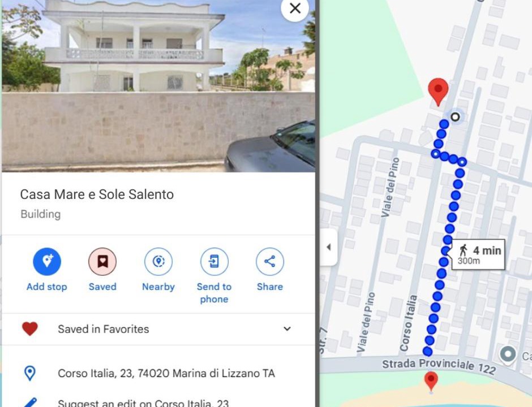Click the red Favorites heart icon
Screen dimensions: 532x407
30,329
